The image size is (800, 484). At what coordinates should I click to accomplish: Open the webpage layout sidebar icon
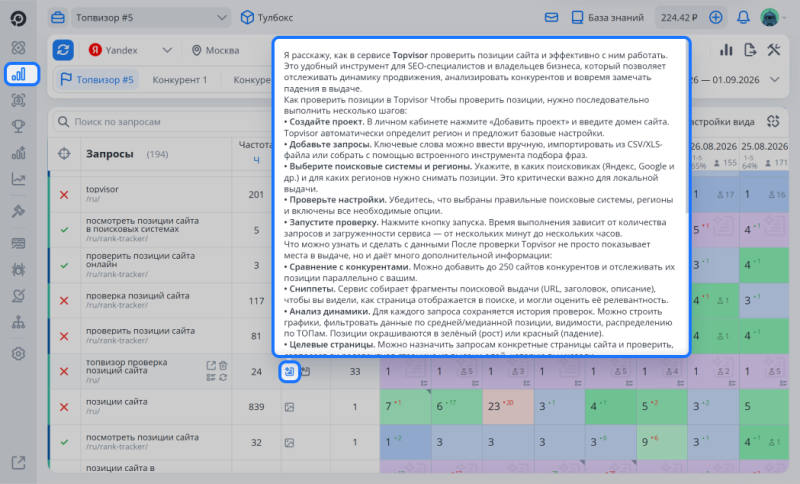tap(18, 243)
